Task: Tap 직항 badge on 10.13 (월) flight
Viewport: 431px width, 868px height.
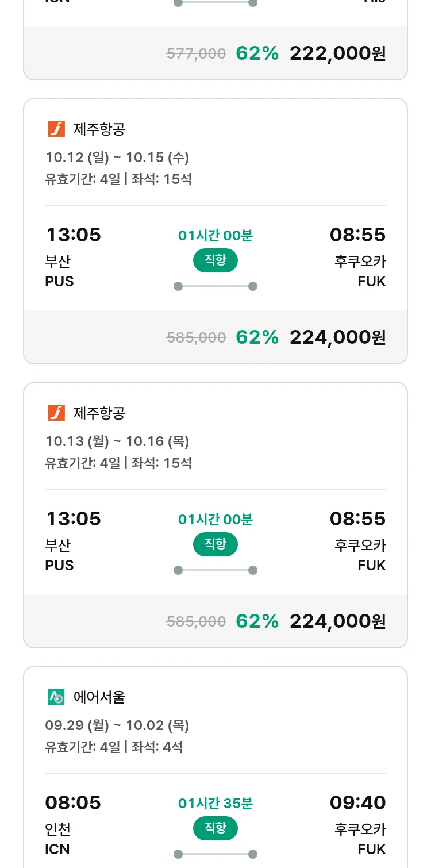Action: 215,544
